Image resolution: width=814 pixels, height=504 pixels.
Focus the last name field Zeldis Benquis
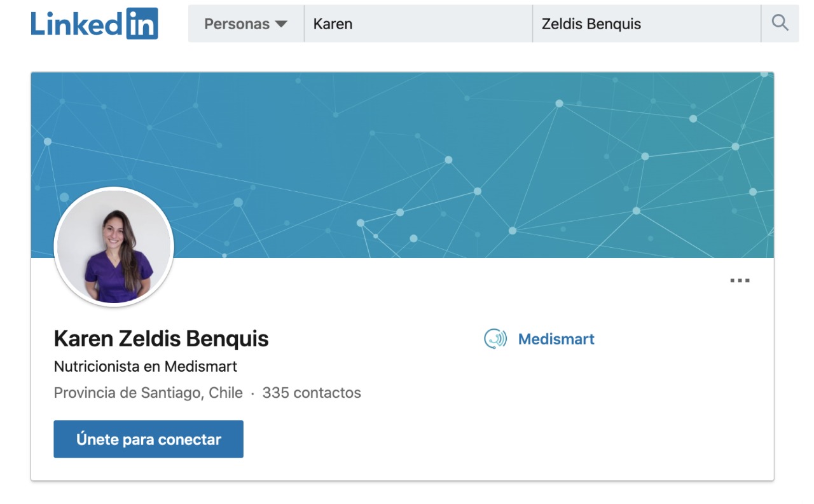[x=646, y=24]
